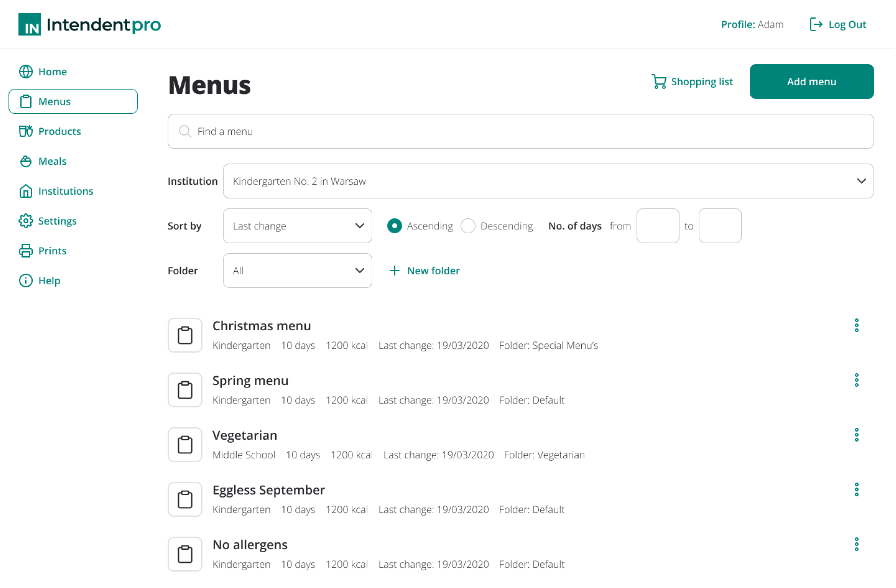Open Prints from sidebar

[52, 251]
